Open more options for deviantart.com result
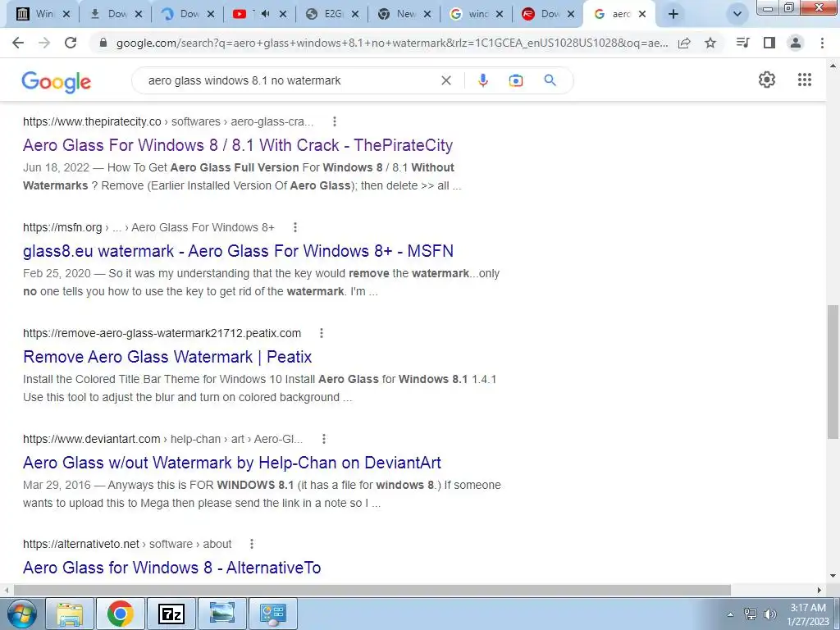The height and width of the screenshot is (630, 840). tap(323, 439)
